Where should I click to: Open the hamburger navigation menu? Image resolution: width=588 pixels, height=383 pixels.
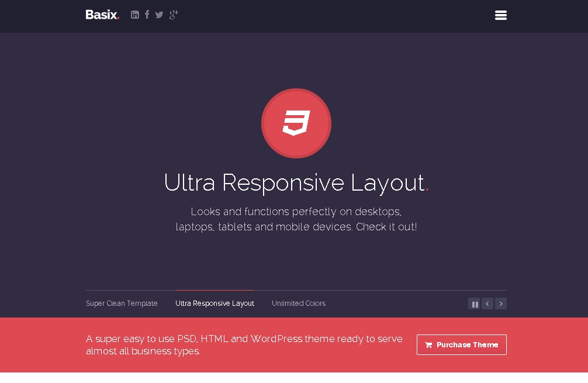tap(500, 15)
